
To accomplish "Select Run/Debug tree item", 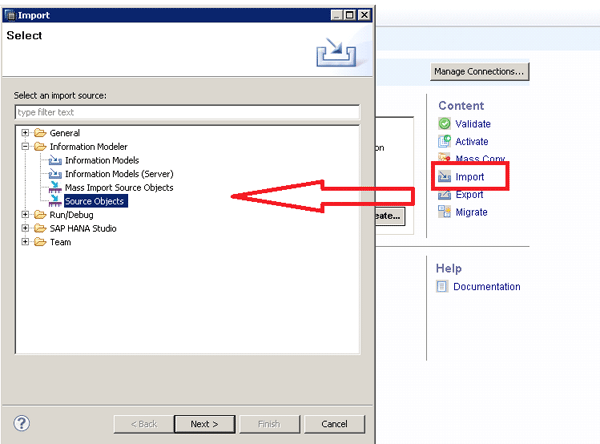I will 71,215.
